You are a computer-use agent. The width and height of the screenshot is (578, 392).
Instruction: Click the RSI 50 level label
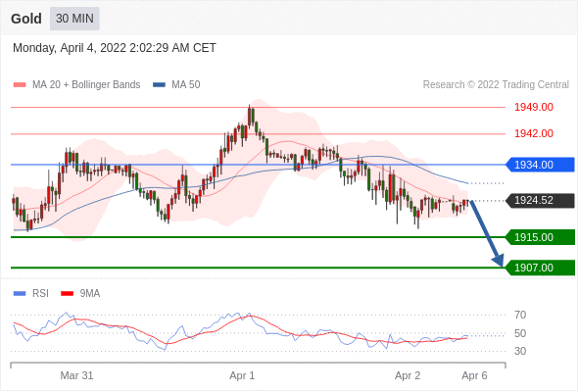pyautogui.click(x=520, y=333)
